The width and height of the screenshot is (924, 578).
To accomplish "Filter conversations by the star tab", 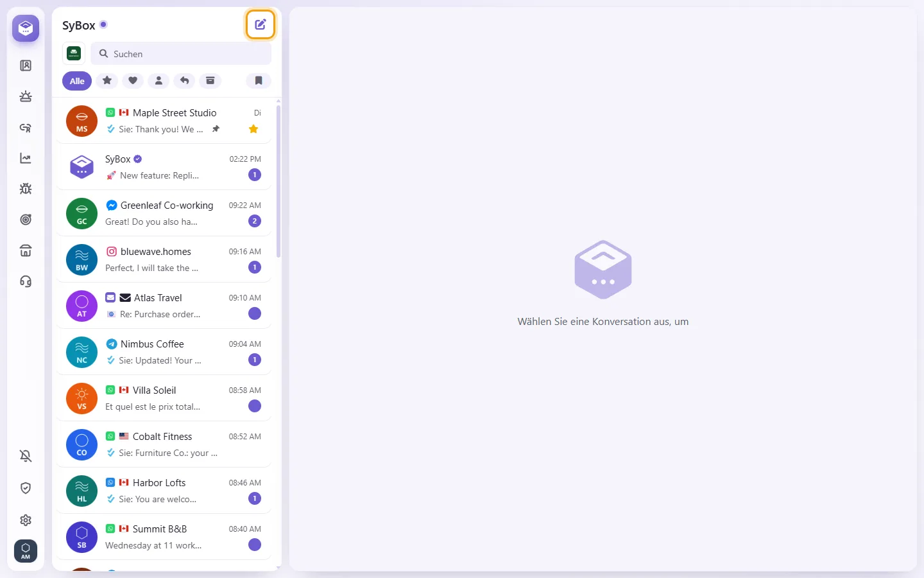I will click(107, 81).
